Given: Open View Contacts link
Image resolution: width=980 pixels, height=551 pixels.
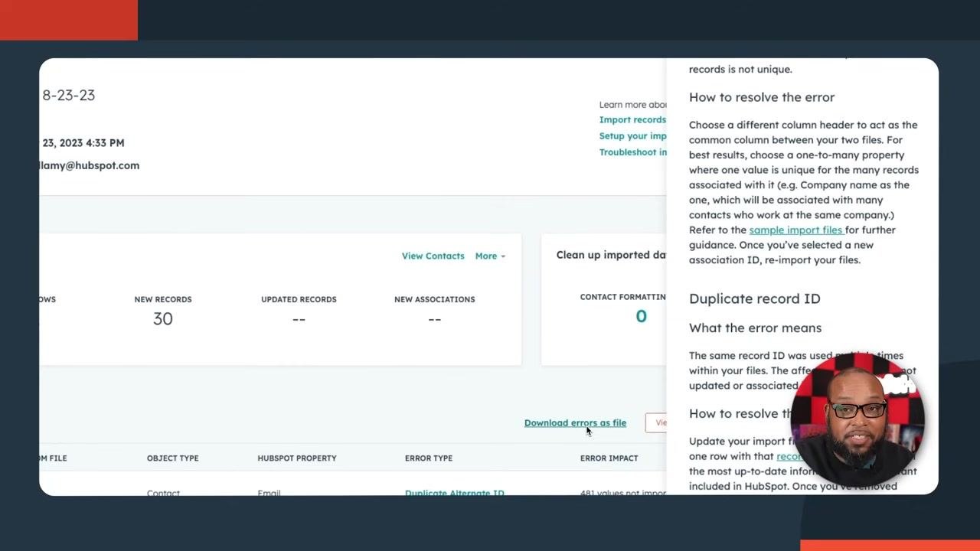Looking at the screenshot, I should [x=433, y=256].
